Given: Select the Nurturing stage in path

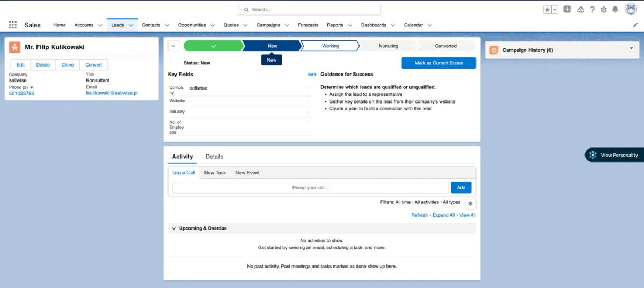Looking at the screenshot, I should [x=388, y=46].
